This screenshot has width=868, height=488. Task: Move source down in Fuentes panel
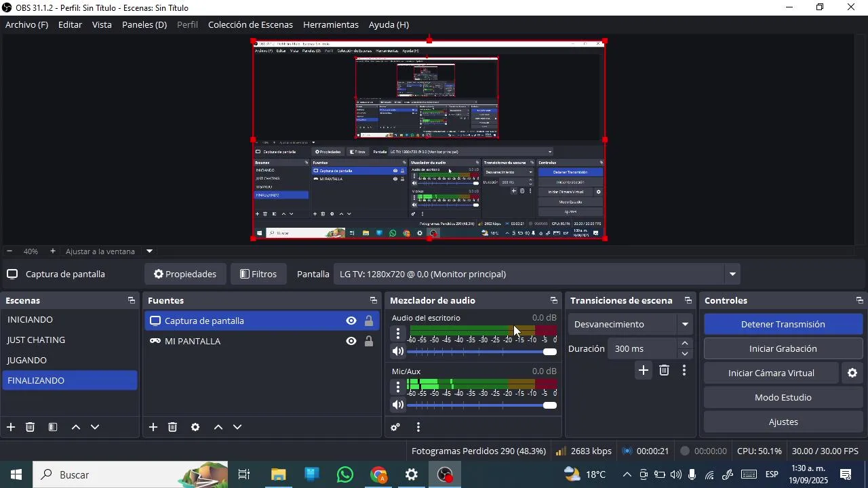coord(237,427)
